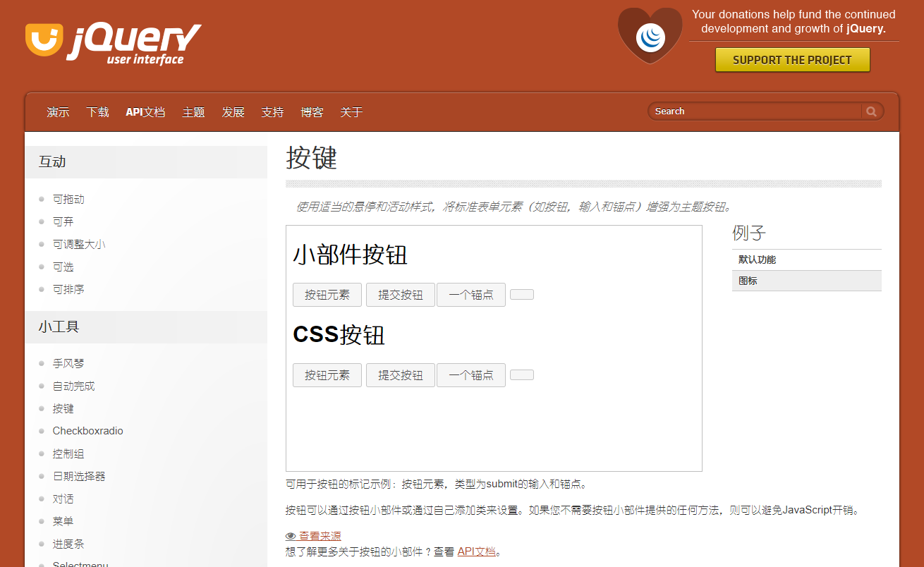Screen dimensions: 924x567
Task: Open 日期选择器 widget page
Action: (x=79, y=477)
